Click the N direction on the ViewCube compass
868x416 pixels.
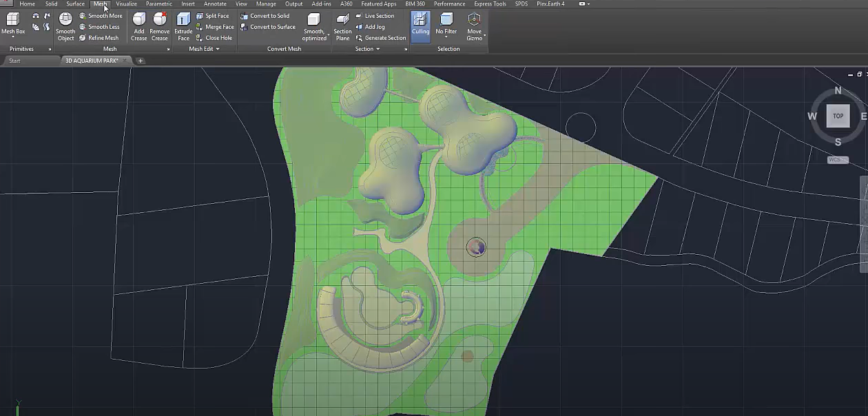coord(838,90)
